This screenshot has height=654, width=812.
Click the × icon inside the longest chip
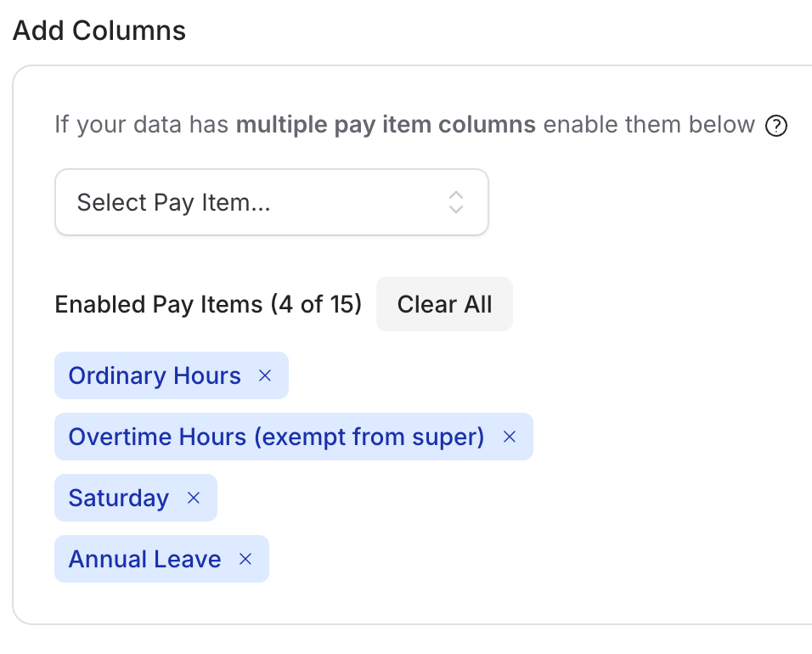point(510,437)
